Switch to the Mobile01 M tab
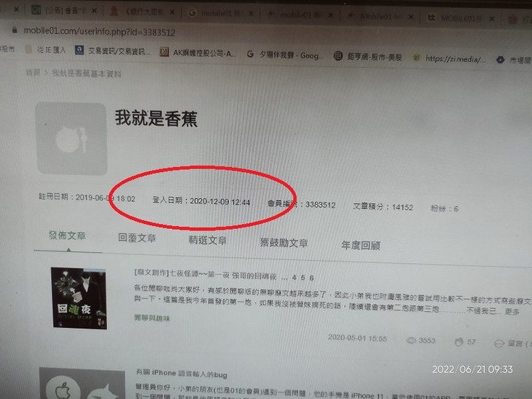Screen dimensions: 532x399 (375, 16)
